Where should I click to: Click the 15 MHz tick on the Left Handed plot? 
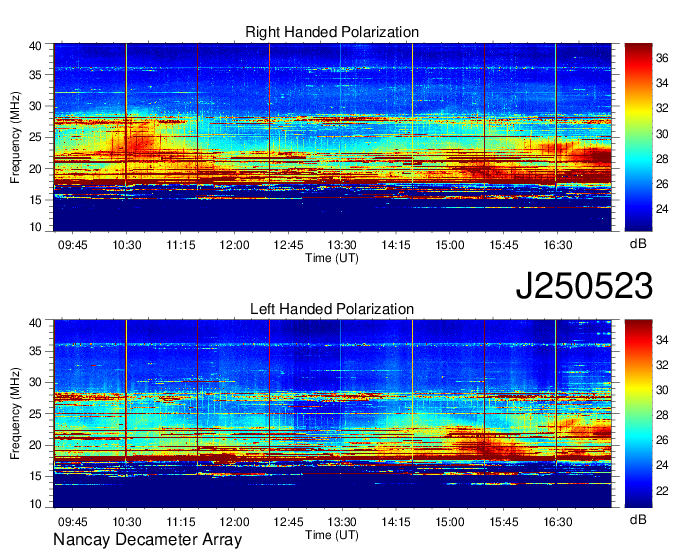pyautogui.click(x=35, y=476)
